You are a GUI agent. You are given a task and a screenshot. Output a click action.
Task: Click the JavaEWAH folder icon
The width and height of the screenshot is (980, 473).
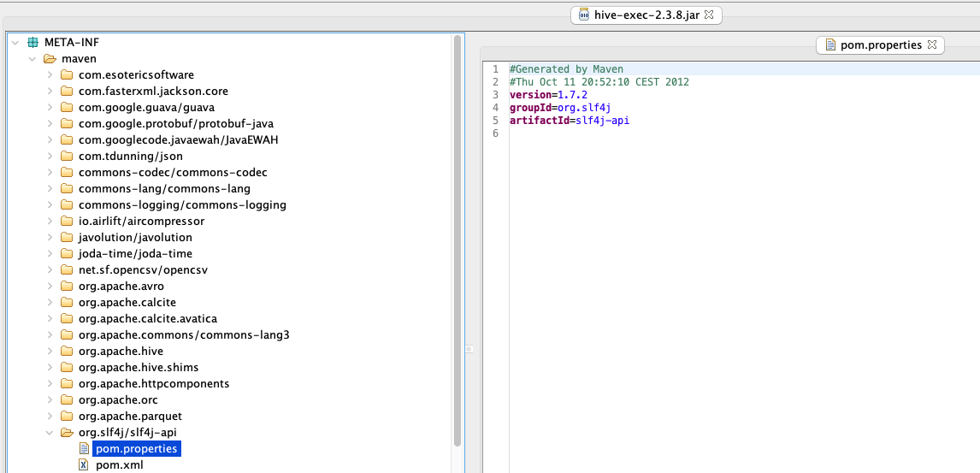coord(67,140)
